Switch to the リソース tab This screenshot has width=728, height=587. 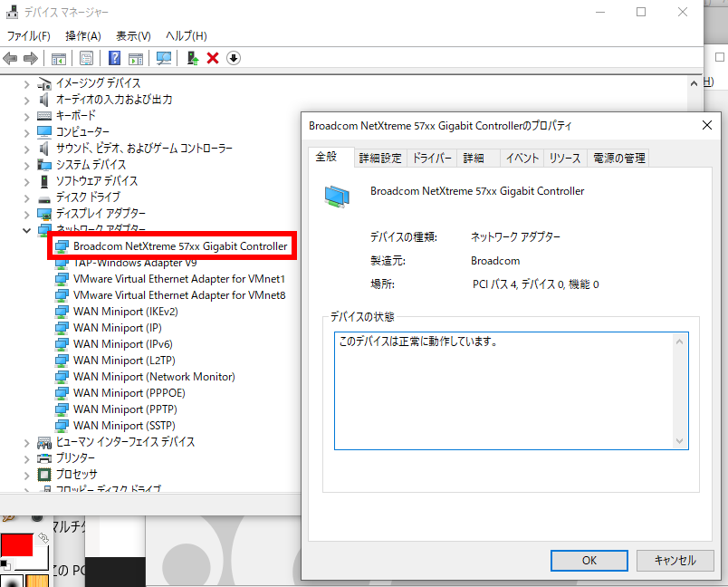click(x=565, y=159)
